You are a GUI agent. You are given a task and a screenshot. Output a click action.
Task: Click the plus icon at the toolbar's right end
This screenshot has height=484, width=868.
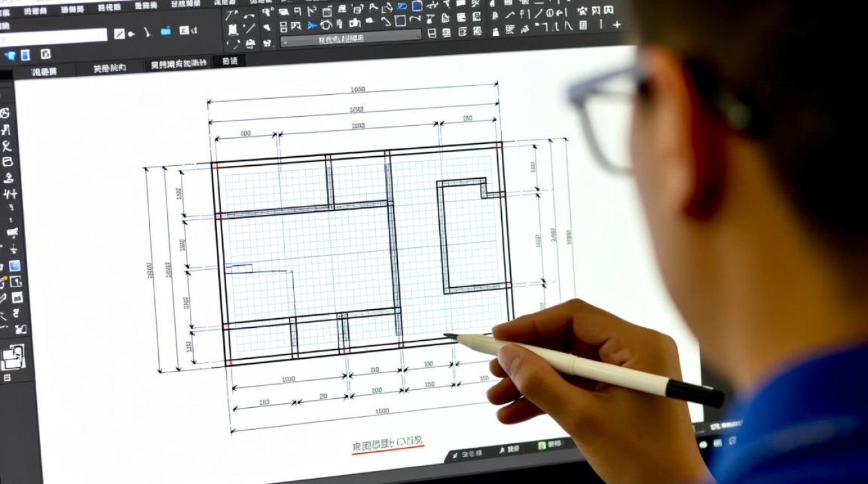click(x=616, y=25)
